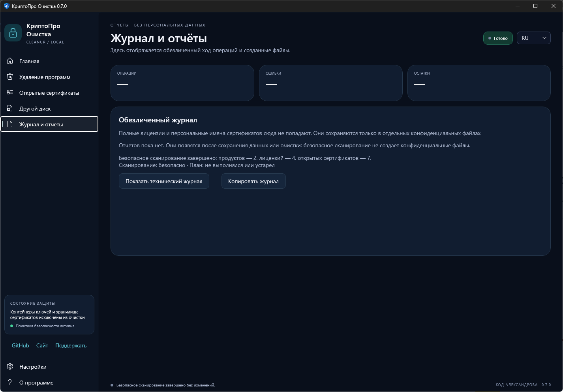
Task: Click the line 'Отчётов пока нет...'
Action: pyautogui.click(x=295, y=145)
